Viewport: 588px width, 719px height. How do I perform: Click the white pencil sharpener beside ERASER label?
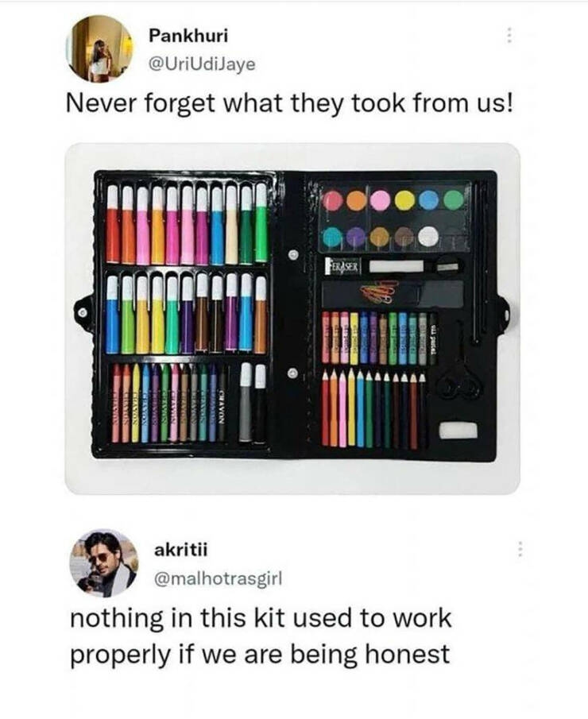click(x=395, y=267)
